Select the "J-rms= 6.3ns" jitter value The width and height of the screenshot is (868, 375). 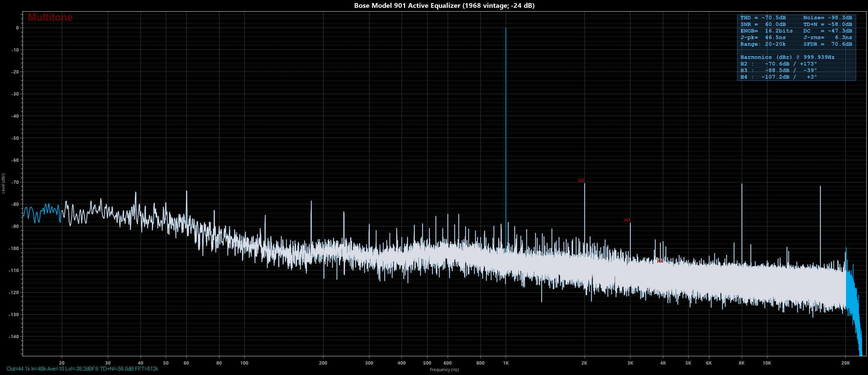[x=827, y=37]
